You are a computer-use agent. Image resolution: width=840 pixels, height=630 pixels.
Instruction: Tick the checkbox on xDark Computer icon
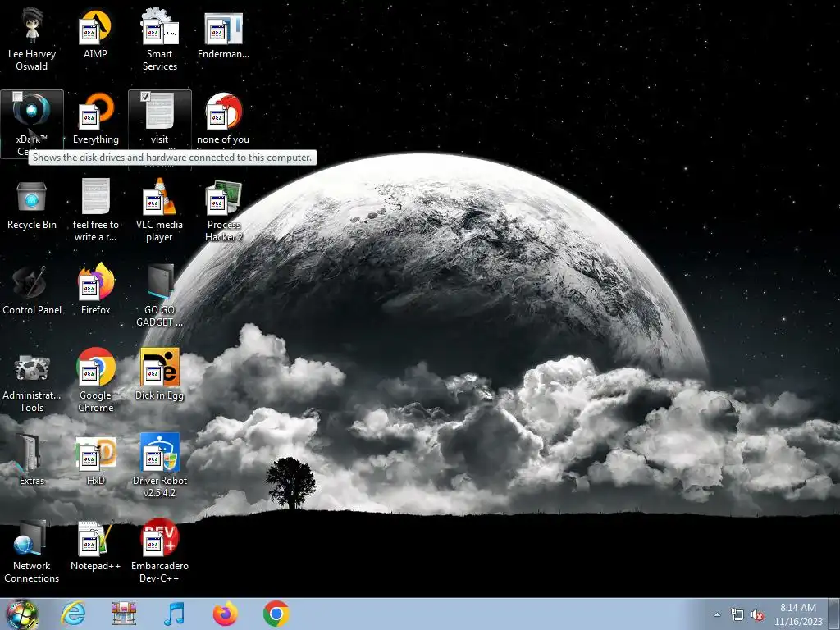(18, 97)
